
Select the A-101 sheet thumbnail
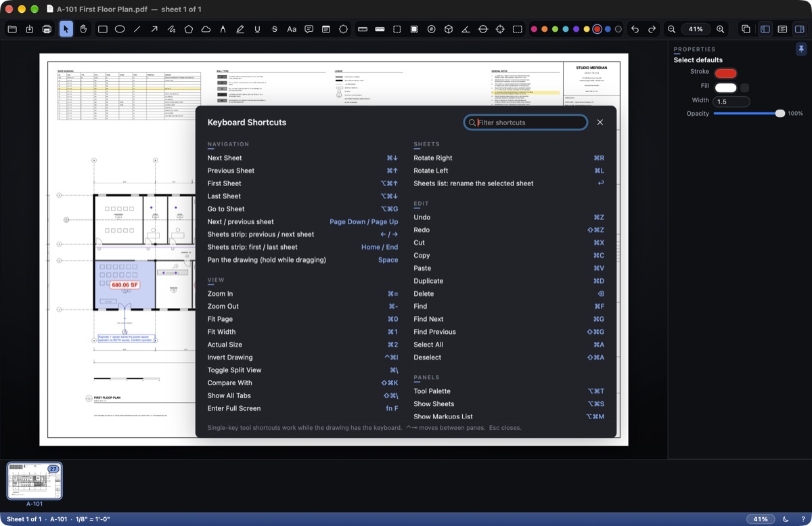35,481
